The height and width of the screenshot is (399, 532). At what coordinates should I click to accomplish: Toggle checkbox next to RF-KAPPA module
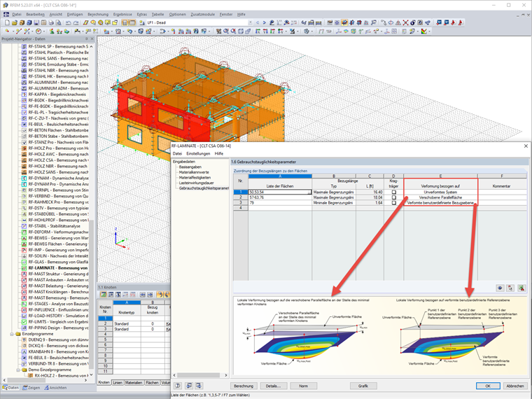(24, 94)
